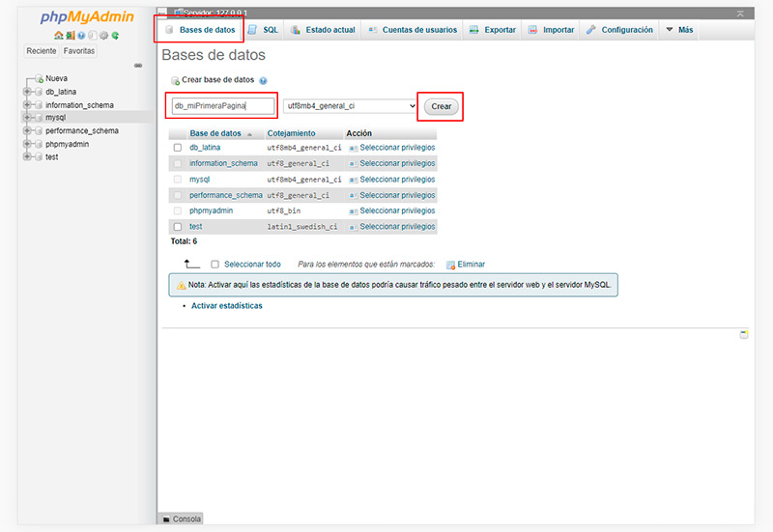Click test database icon in tree
773x532 pixels.
(39, 157)
